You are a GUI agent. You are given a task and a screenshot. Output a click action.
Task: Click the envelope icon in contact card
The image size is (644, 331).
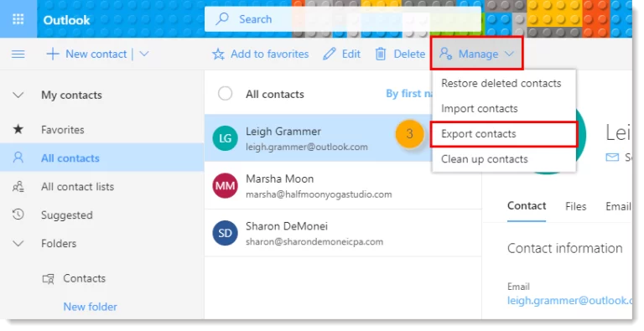[x=612, y=158]
